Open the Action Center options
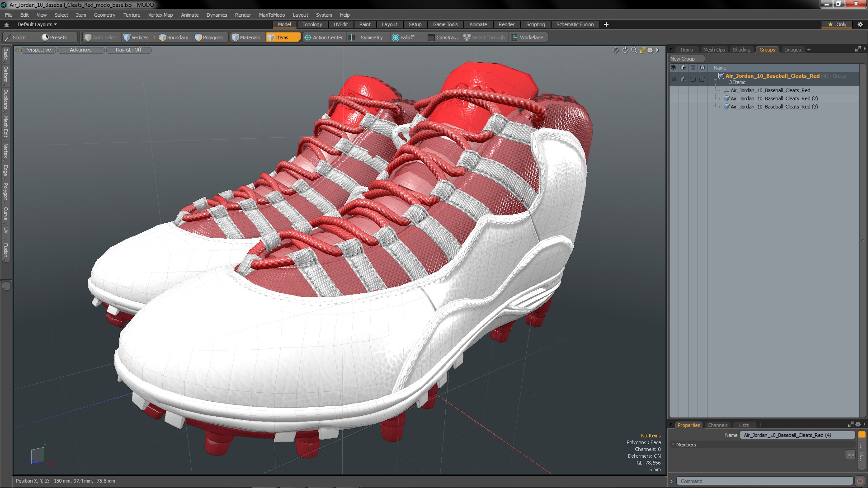 click(324, 38)
